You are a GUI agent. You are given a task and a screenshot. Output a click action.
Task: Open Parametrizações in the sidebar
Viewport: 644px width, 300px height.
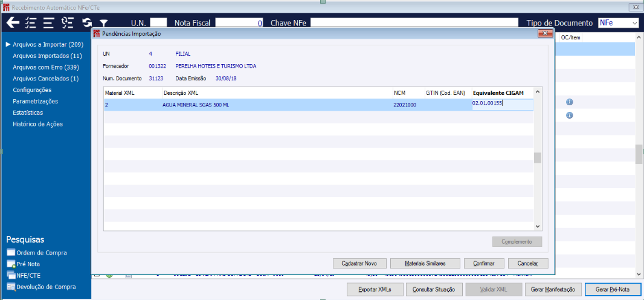click(35, 101)
